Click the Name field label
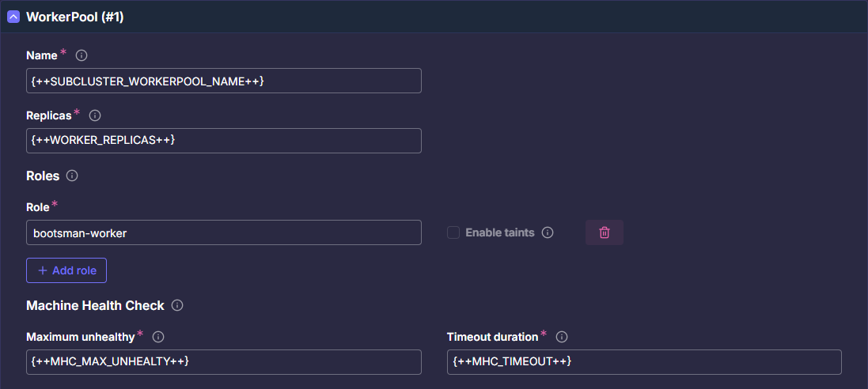The image size is (868, 389). 42,55
